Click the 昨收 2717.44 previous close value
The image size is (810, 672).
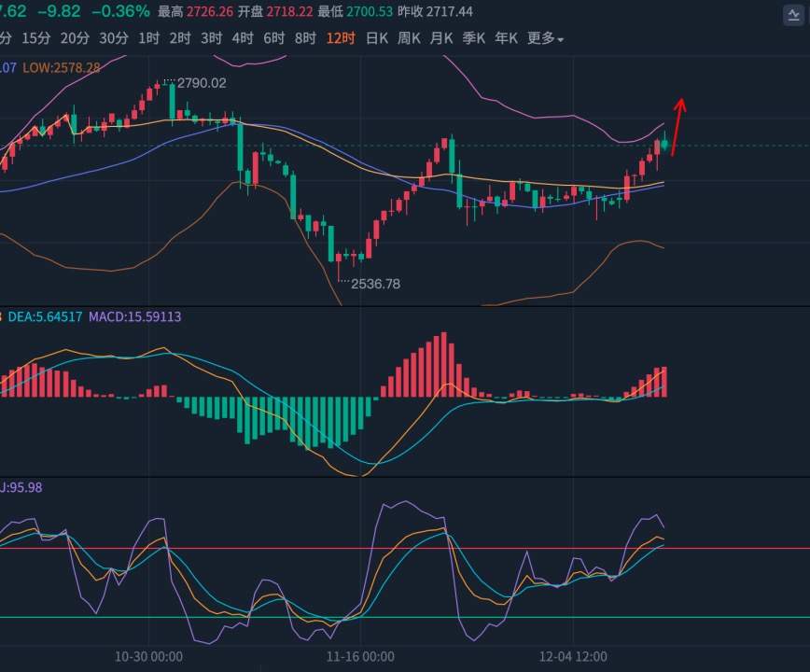tap(435, 11)
